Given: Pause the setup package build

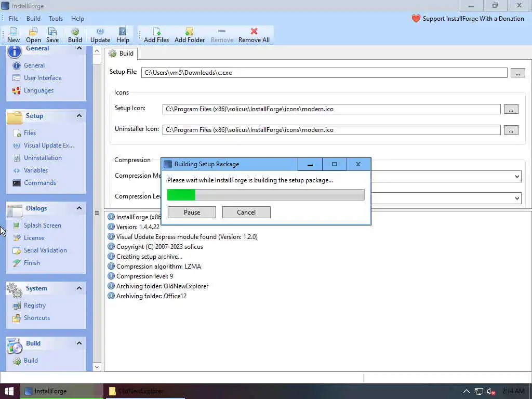Looking at the screenshot, I should point(192,212).
